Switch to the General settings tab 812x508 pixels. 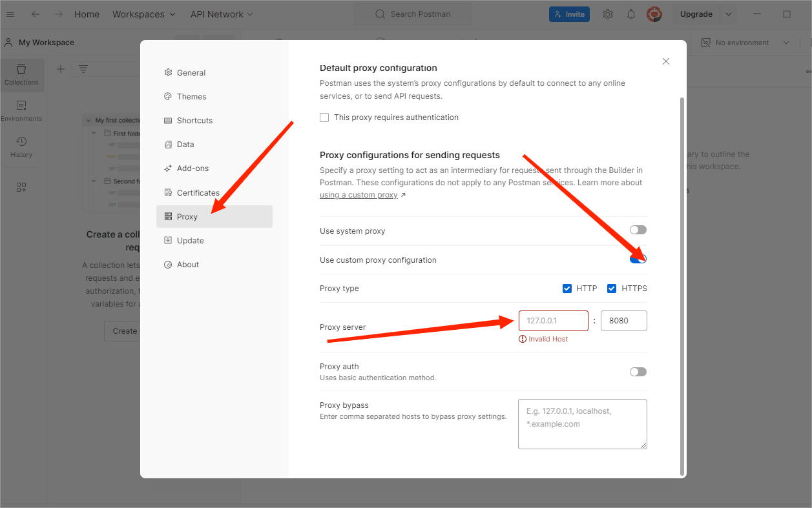[x=191, y=73]
